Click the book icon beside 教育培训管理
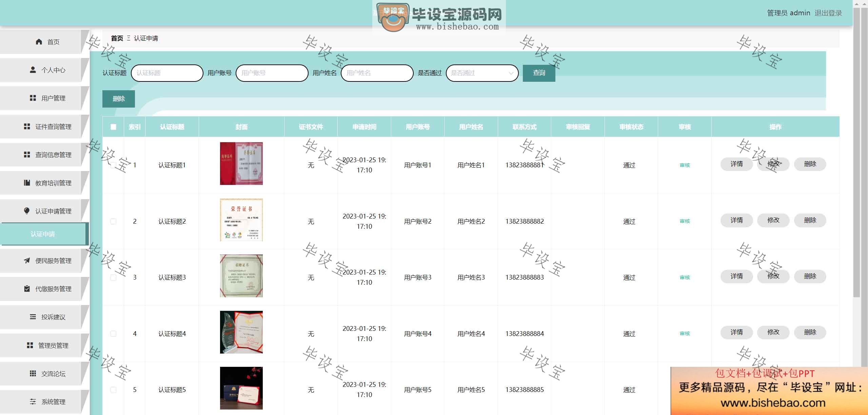Viewport: 868px width, 415px height. (27, 183)
